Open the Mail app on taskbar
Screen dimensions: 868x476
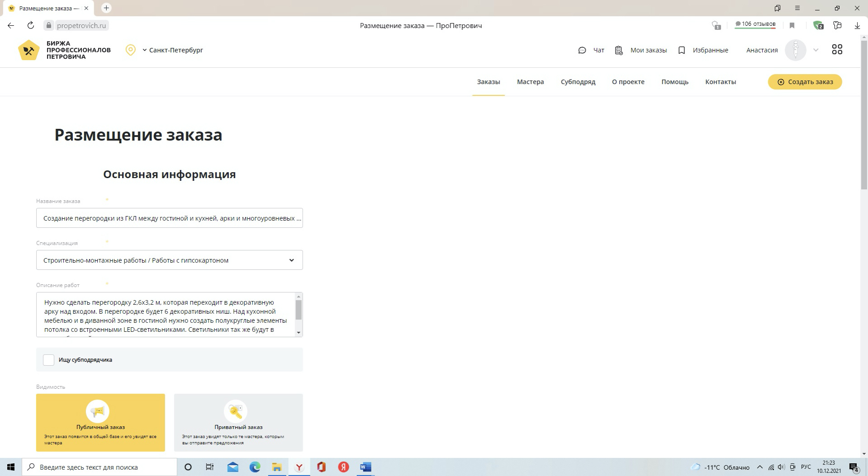pos(233,467)
